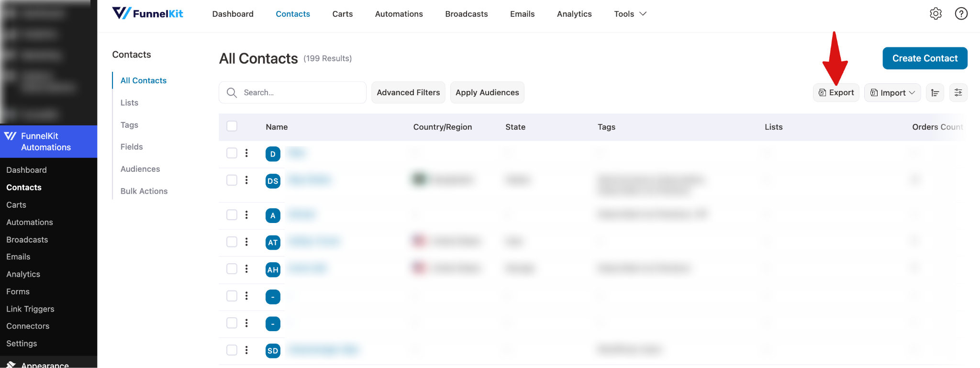
Task: Open row actions dots for contact D
Action: point(246,153)
